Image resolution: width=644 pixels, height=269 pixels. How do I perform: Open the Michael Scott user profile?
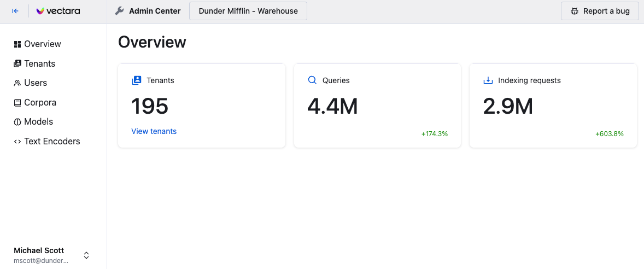pos(42,255)
